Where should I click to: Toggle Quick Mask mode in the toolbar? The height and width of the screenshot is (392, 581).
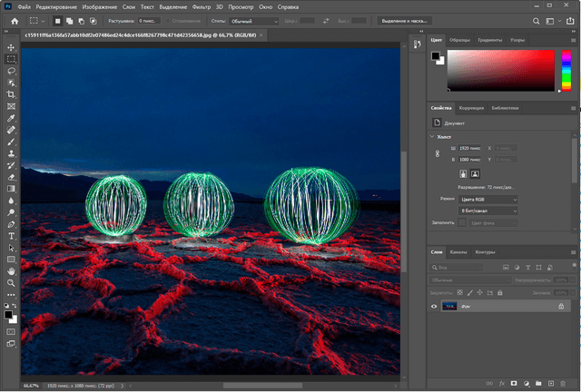[11, 332]
